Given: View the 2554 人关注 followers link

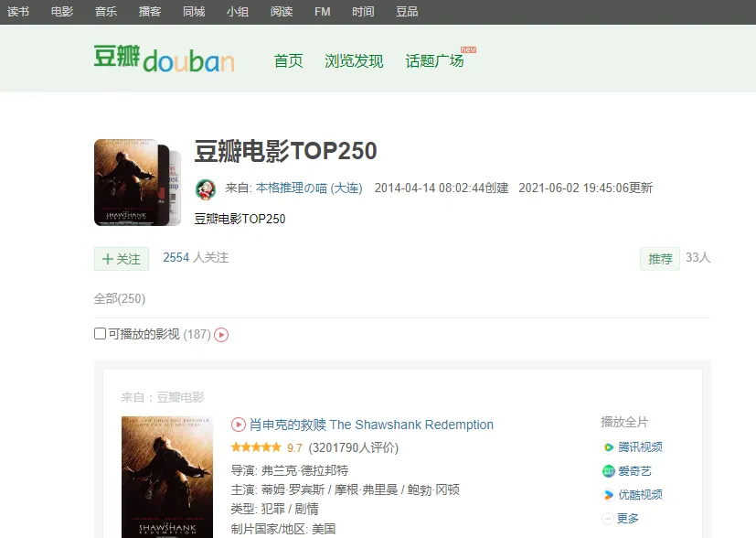Looking at the screenshot, I should click(196, 258).
